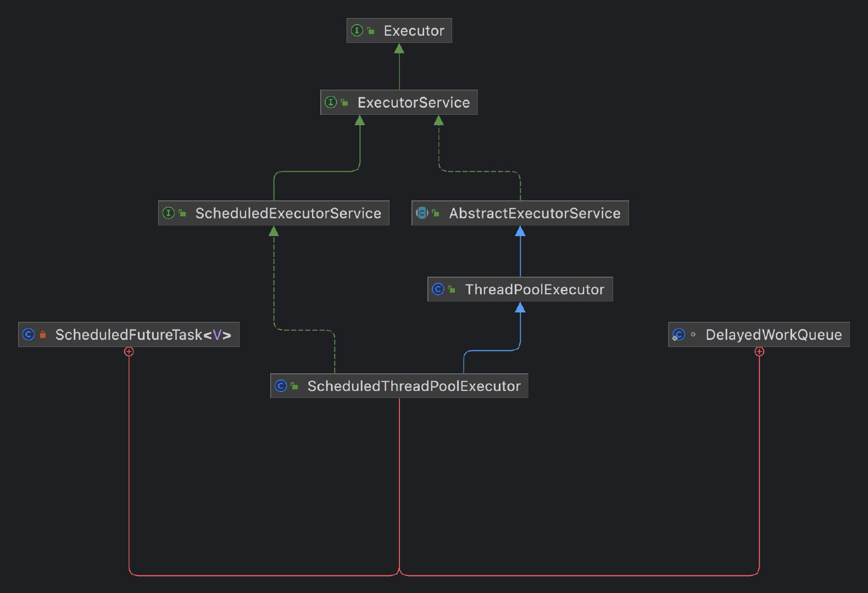Select the AbstractExecutorService label text
868x593 pixels.
coord(535,213)
